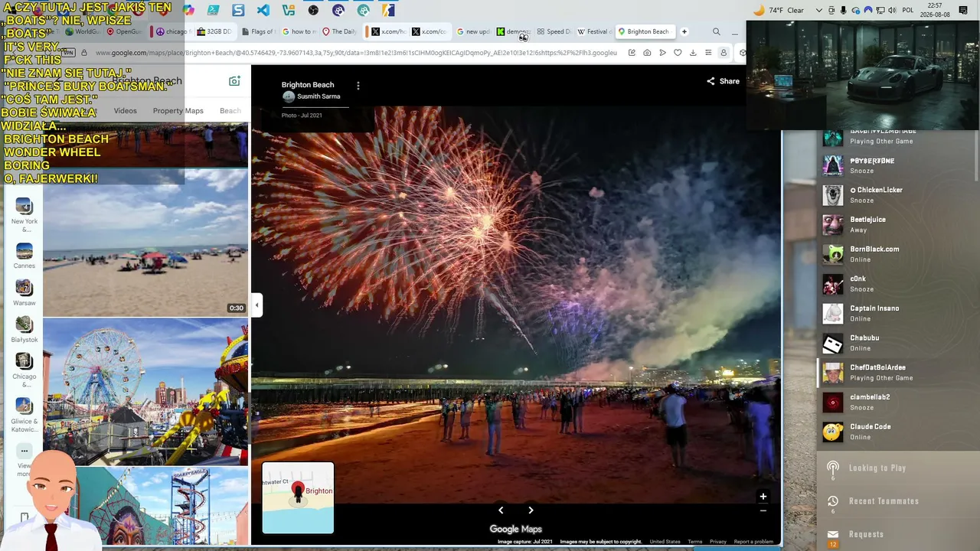Switch to the Property Maps category
This screenshot has height=551, width=980.
pyautogui.click(x=178, y=111)
